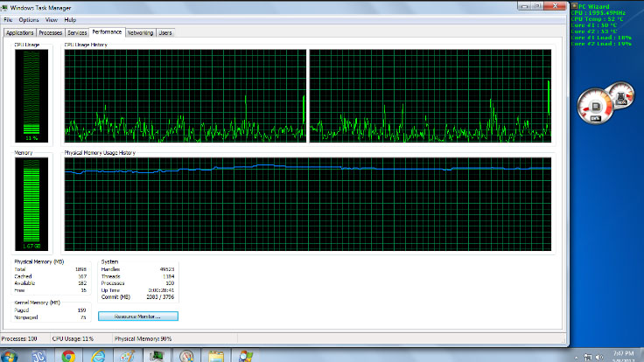
Task: Click the CPU meter gauge gadget
Action: [x=595, y=109]
